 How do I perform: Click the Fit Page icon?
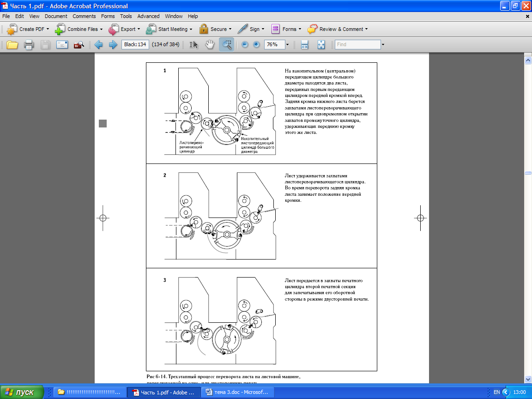[321, 44]
